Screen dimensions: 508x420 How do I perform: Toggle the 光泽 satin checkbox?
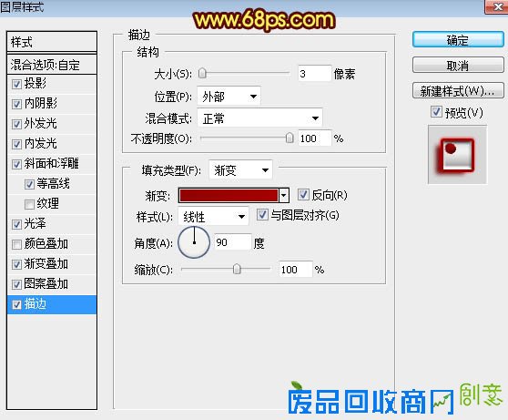(16, 224)
